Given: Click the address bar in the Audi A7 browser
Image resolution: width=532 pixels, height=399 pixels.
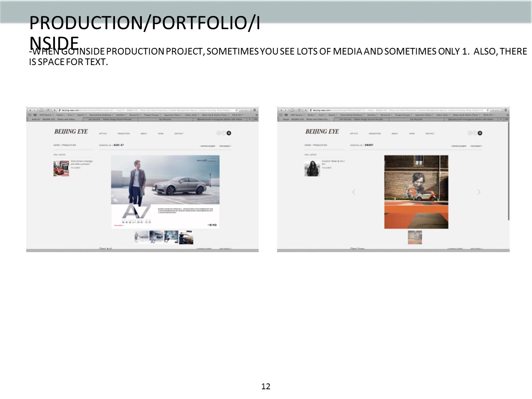Looking at the screenshot, I should 148,110.
